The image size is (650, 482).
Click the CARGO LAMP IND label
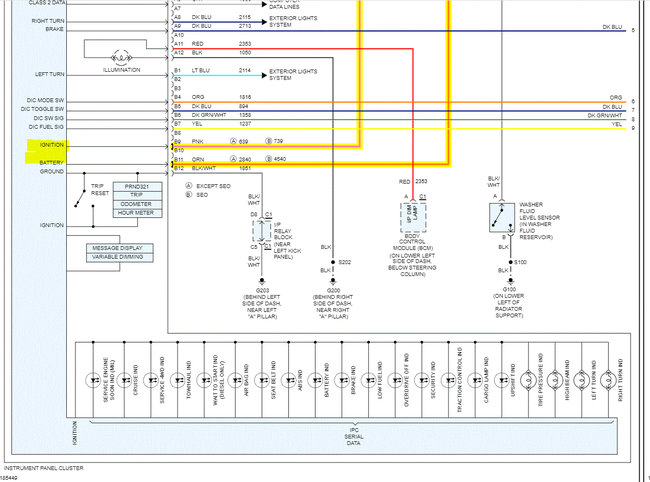click(486, 380)
